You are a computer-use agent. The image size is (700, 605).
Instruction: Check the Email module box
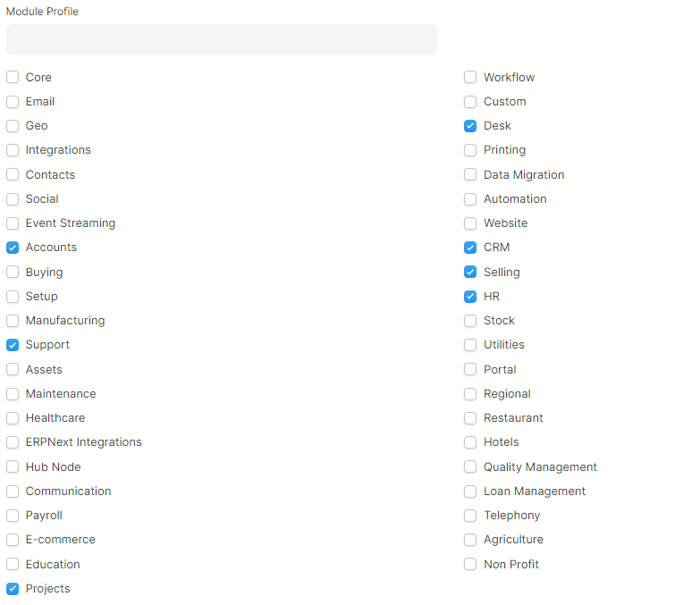click(13, 102)
